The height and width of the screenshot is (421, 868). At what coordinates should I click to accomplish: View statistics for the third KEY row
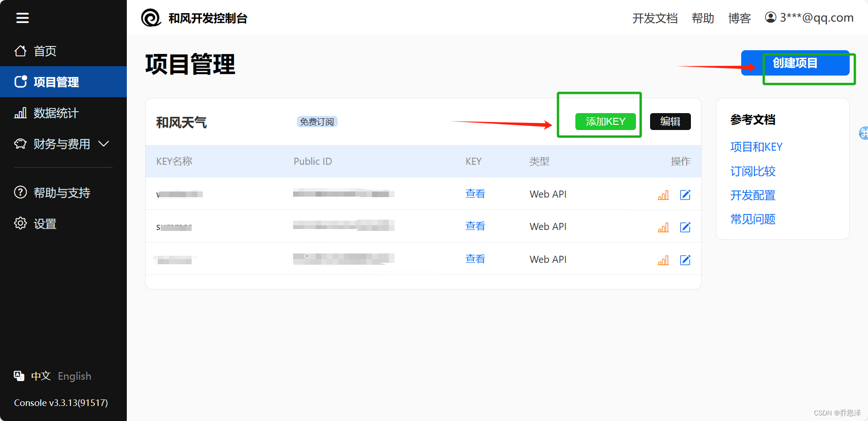click(663, 260)
